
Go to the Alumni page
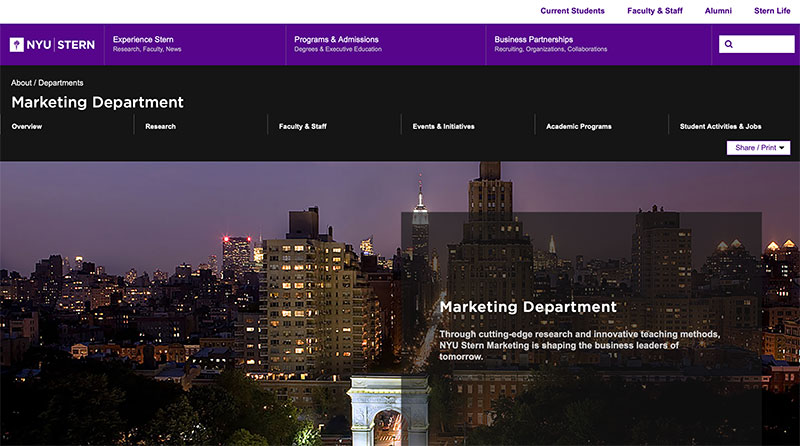[718, 11]
